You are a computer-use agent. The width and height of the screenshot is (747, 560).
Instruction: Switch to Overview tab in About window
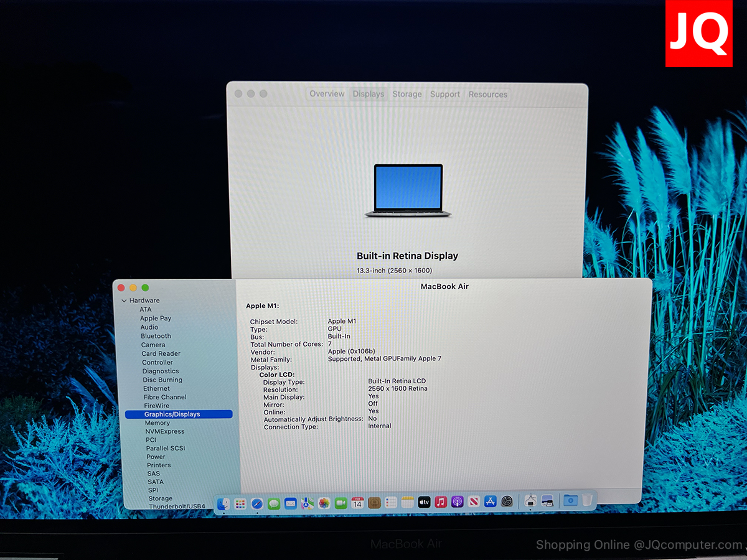point(327,94)
